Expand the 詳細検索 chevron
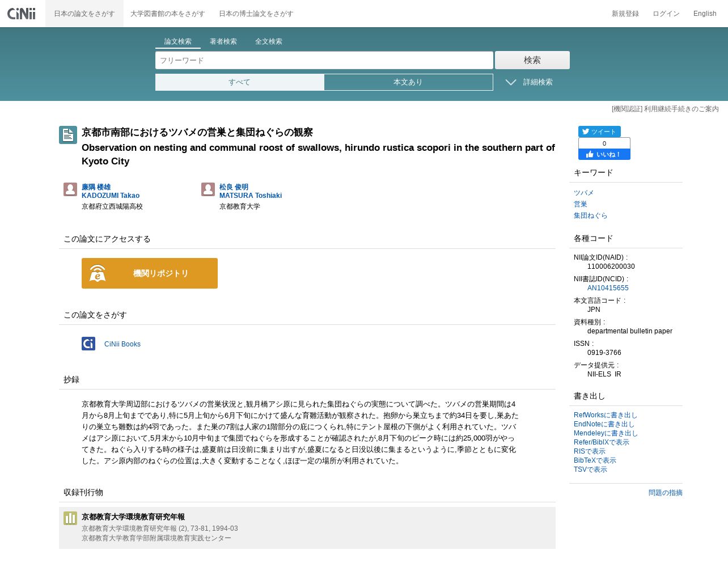 click(511, 82)
